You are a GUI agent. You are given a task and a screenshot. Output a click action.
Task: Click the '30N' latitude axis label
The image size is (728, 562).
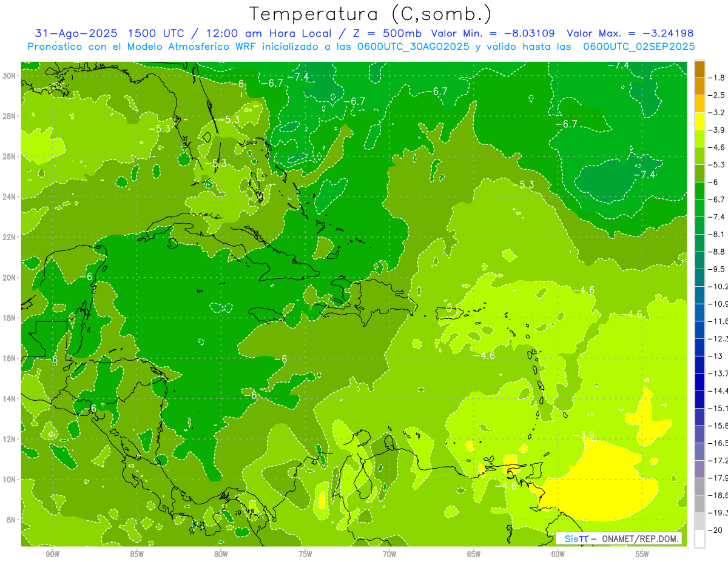click(x=9, y=75)
